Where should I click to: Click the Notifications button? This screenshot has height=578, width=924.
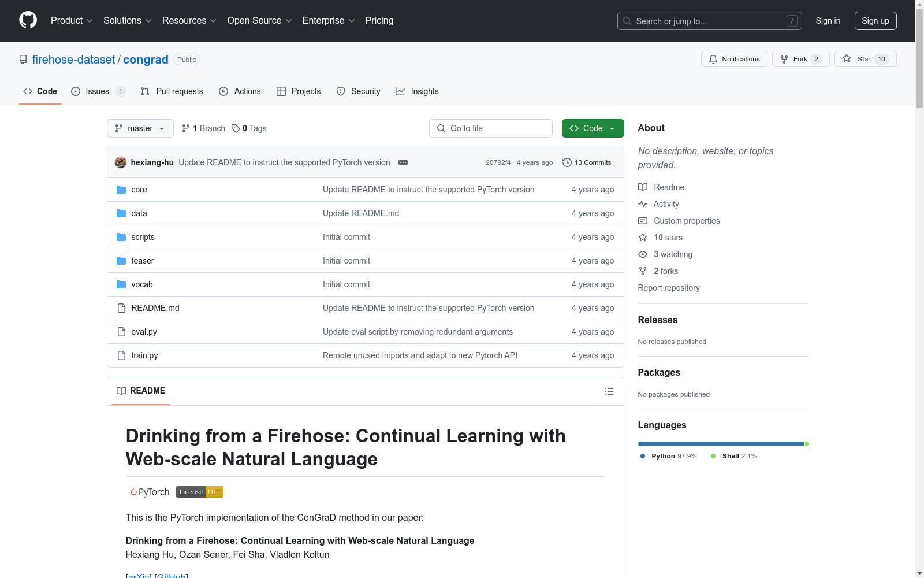734,59
